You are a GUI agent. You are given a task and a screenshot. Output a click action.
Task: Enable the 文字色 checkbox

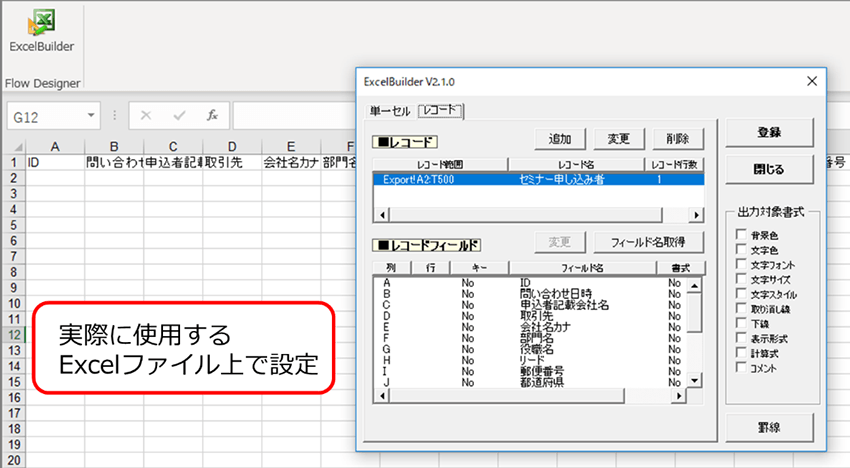[741, 249]
